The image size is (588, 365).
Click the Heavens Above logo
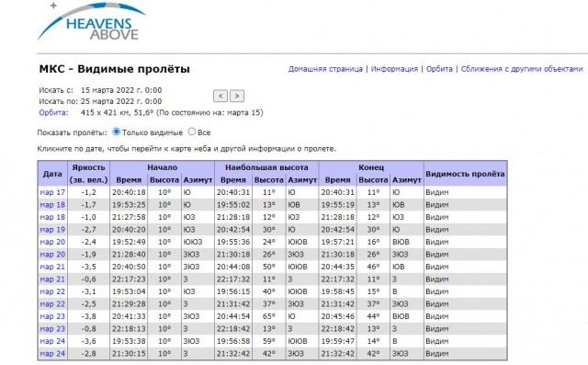92,22
